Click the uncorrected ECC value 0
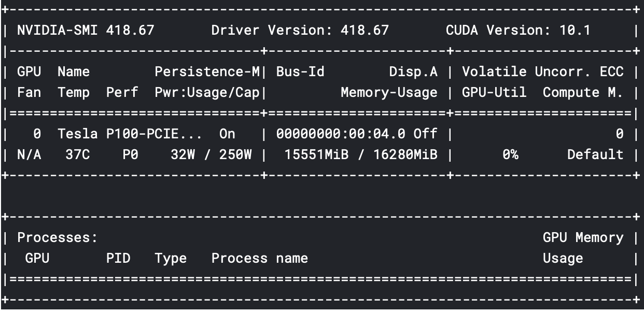 (619, 134)
